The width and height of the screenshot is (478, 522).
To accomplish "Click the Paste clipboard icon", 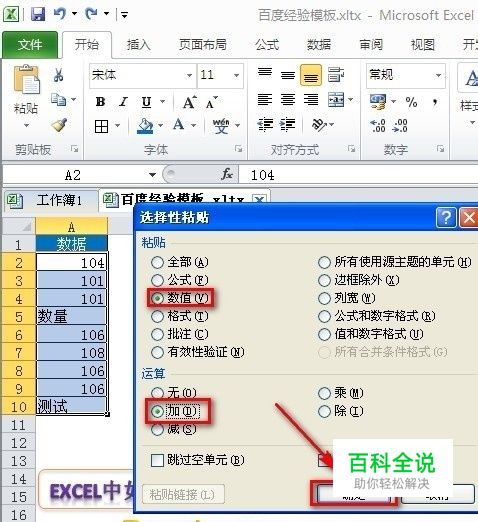I will tap(26, 80).
